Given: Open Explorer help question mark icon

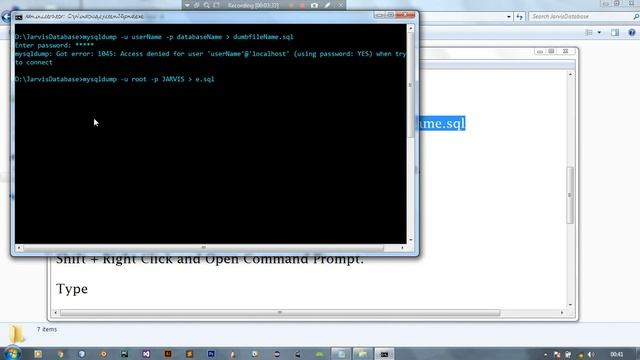Looking at the screenshot, I should coord(632,33).
